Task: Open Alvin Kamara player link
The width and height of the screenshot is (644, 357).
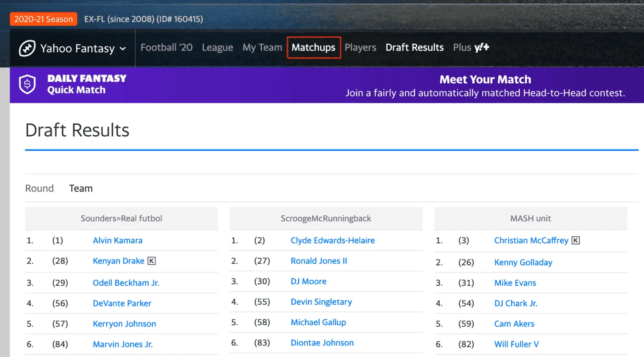Action: pyautogui.click(x=118, y=240)
